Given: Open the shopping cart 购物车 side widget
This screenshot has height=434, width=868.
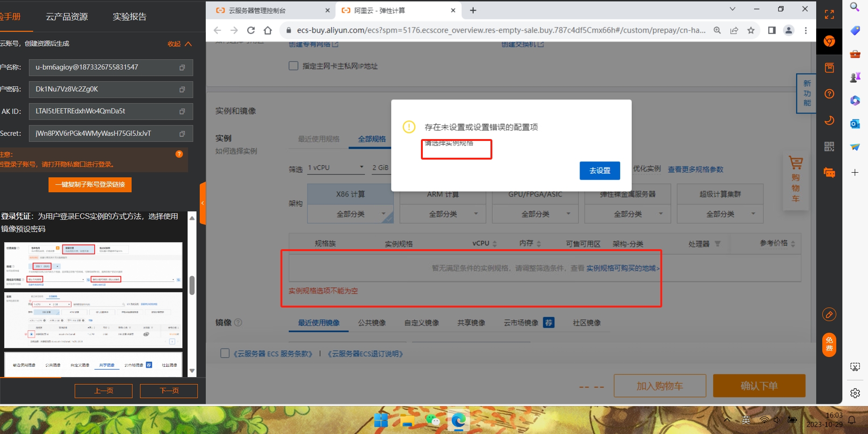Looking at the screenshot, I should coord(796,179).
